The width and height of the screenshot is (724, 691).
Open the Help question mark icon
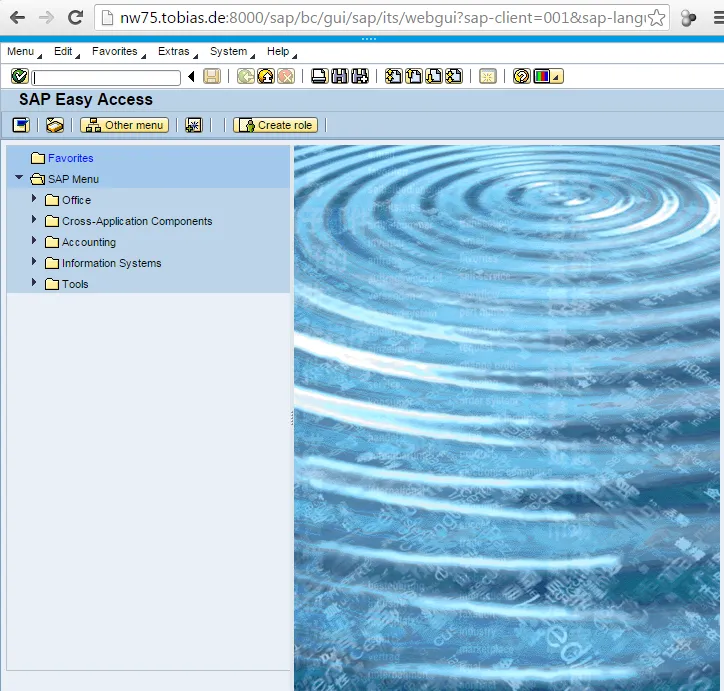(x=521, y=77)
